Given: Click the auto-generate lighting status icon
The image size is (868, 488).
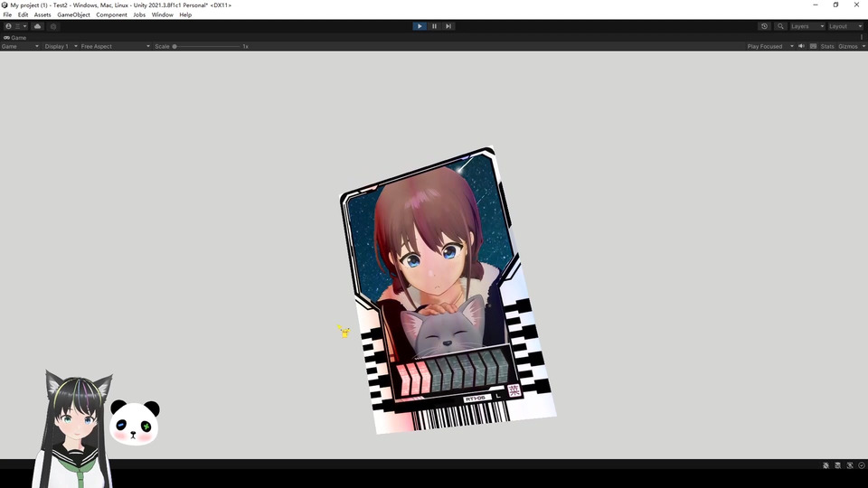Looking at the screenshot, I should 850,465.
